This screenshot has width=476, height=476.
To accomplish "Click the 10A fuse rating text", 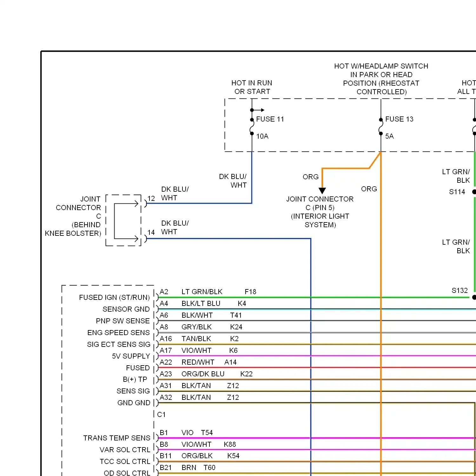I will coord(262,136).
